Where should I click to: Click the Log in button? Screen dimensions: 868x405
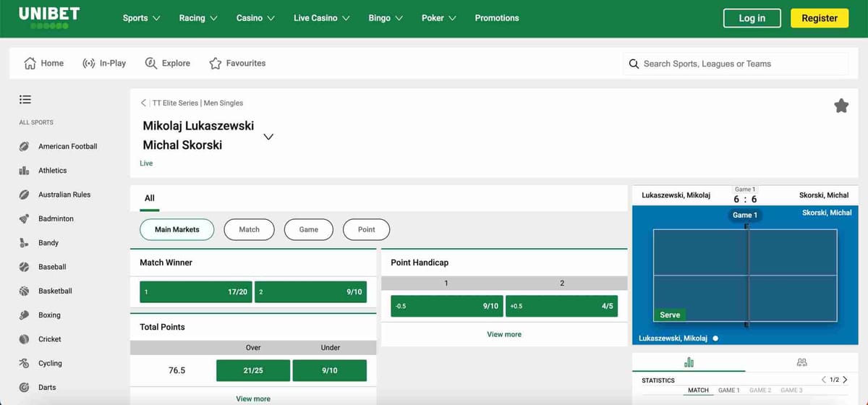(752, 18)
